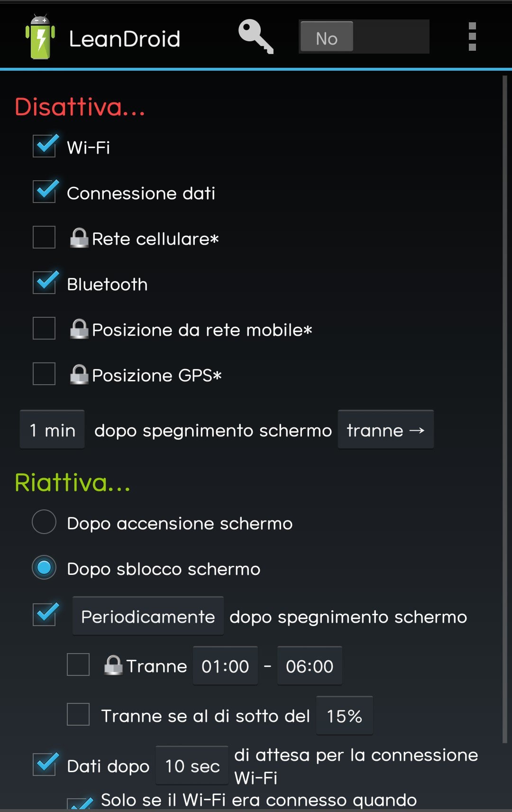Open the 1 min delay dropdown

pos(52,430)
